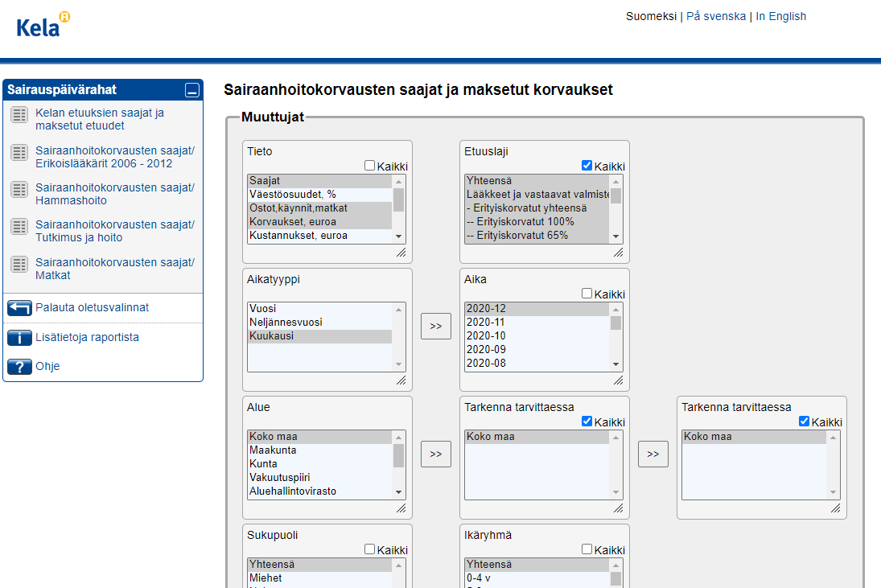
Task: Click the >> button between the Tarkenna tarvittaessa lists
Action: click(x=653, y=454)
